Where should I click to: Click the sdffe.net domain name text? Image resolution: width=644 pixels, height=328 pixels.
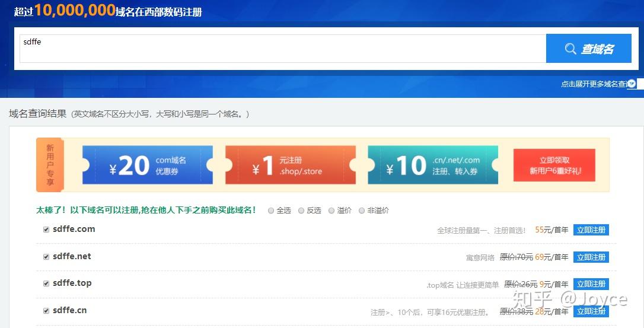tap(72, 256)
